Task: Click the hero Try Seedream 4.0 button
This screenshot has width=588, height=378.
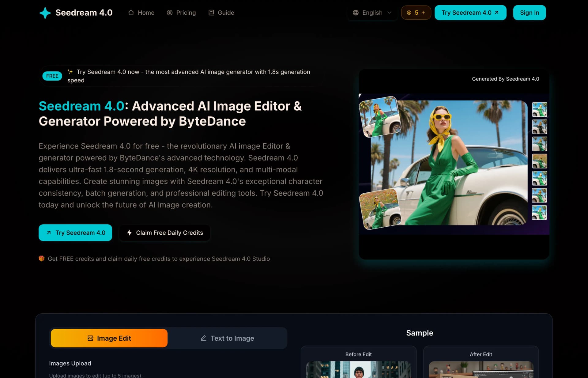Action: click(75, 233)
